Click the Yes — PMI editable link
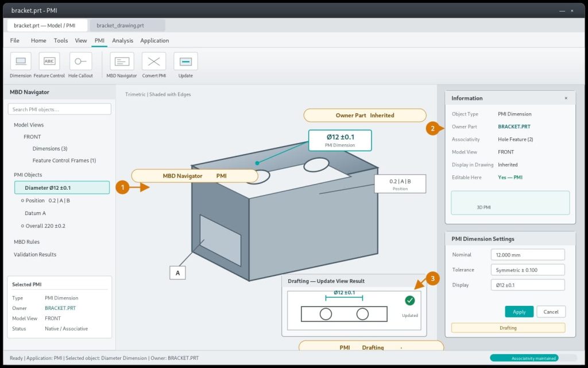Screen dimensions: 588x368 click(510, 177)
